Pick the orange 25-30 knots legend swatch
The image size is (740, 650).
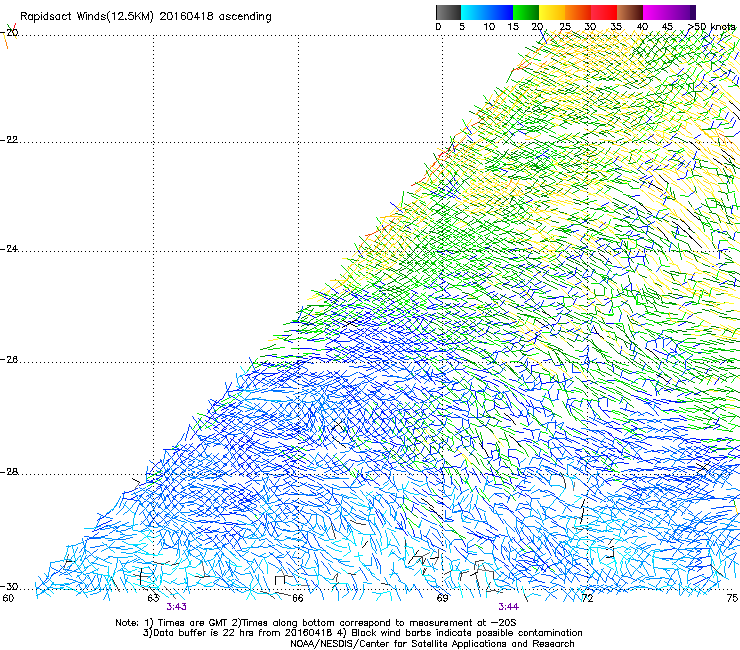(578, 12)
